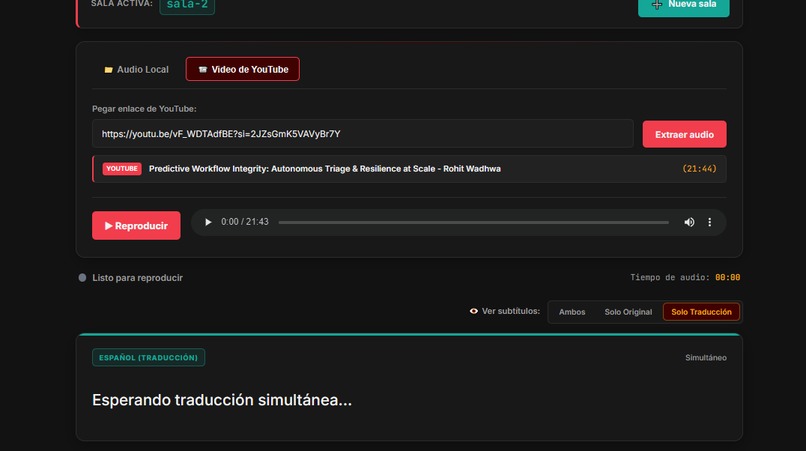The height and width of the screenshot is (451, 806).
Task: Click the 0:00 / 21:43 time display
Action: (x=245, y=222)
